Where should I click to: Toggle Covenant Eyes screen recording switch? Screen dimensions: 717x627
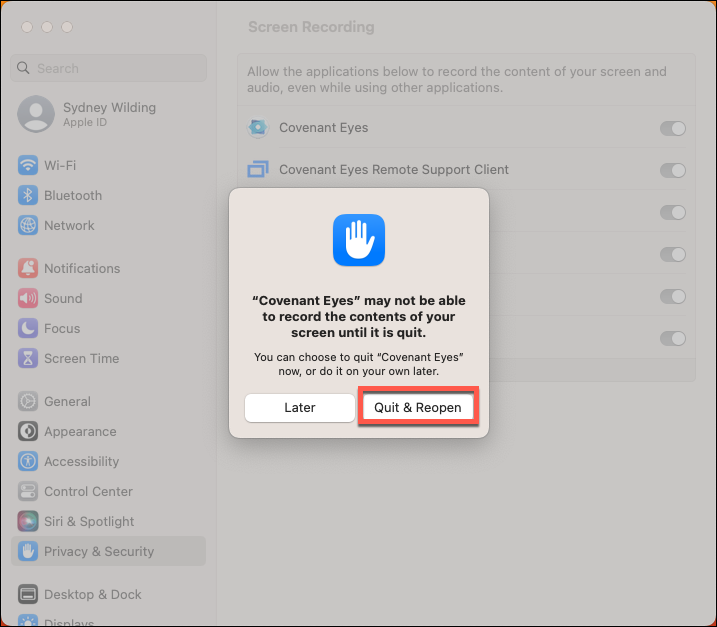pos(673,129)
